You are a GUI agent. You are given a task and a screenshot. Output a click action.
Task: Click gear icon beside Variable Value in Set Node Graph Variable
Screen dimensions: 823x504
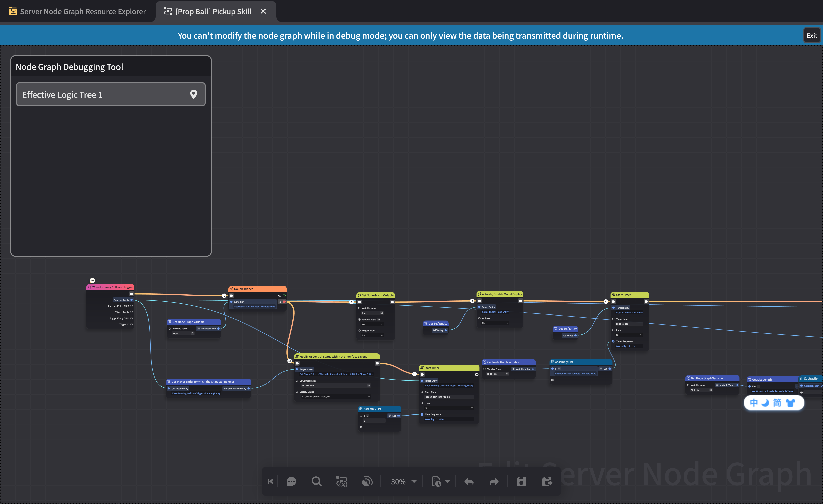pos(379,320)
